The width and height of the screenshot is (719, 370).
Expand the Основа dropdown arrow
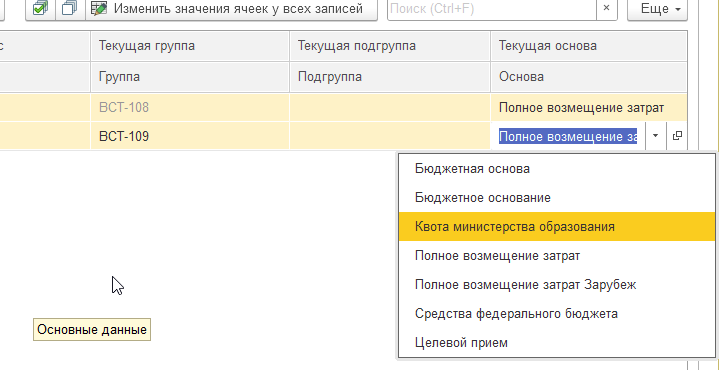click(656, 136)
